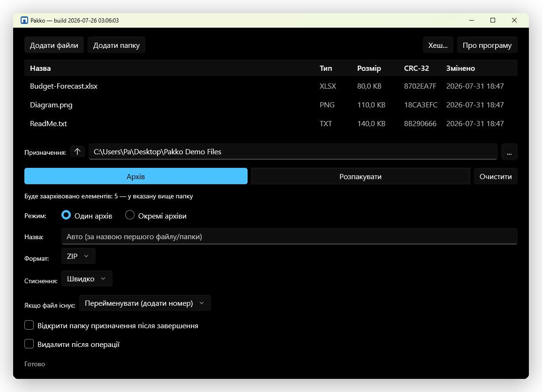Switch to the 'Архів' tab
This screenshot has width=542, height=392.
point(136,176)
